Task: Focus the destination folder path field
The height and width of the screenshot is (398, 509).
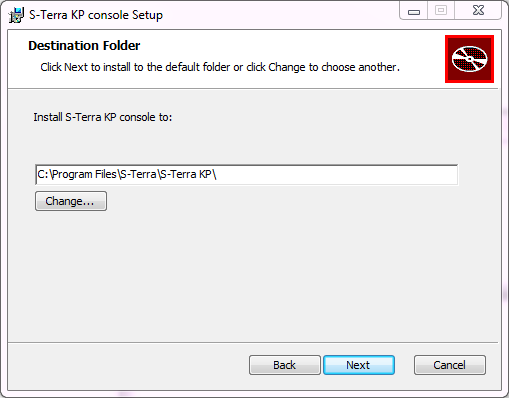Action: tap(247, 174)
